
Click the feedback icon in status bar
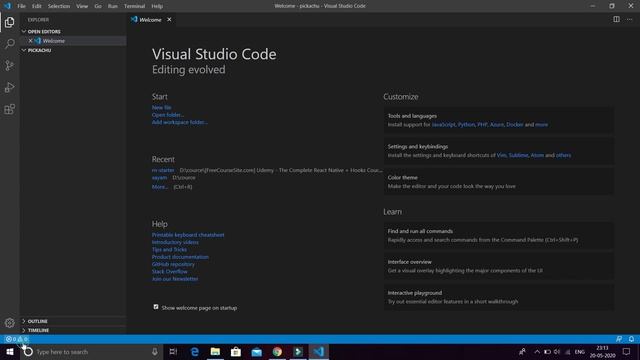click(619, 339)
